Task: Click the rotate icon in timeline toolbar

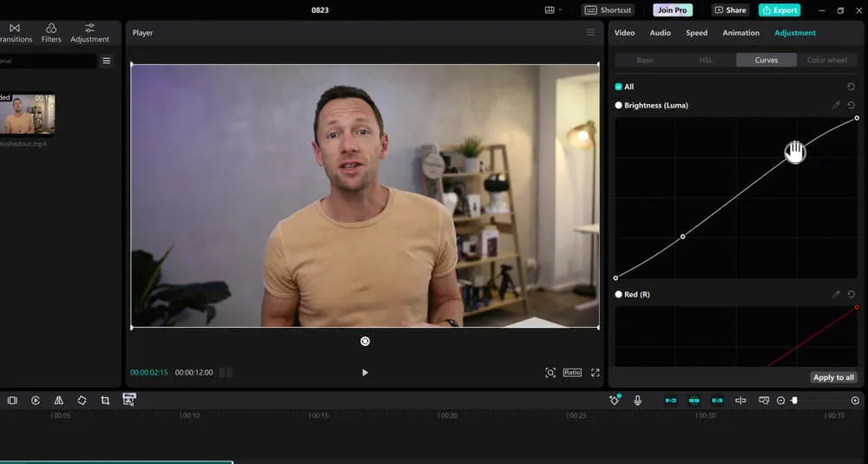Action: [82, 401]
